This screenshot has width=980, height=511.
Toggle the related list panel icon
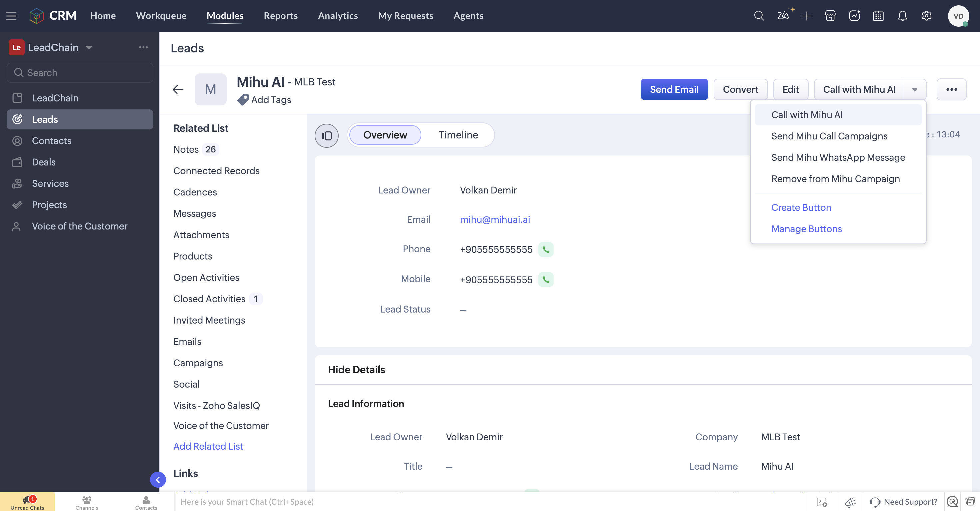coord(326,135)
